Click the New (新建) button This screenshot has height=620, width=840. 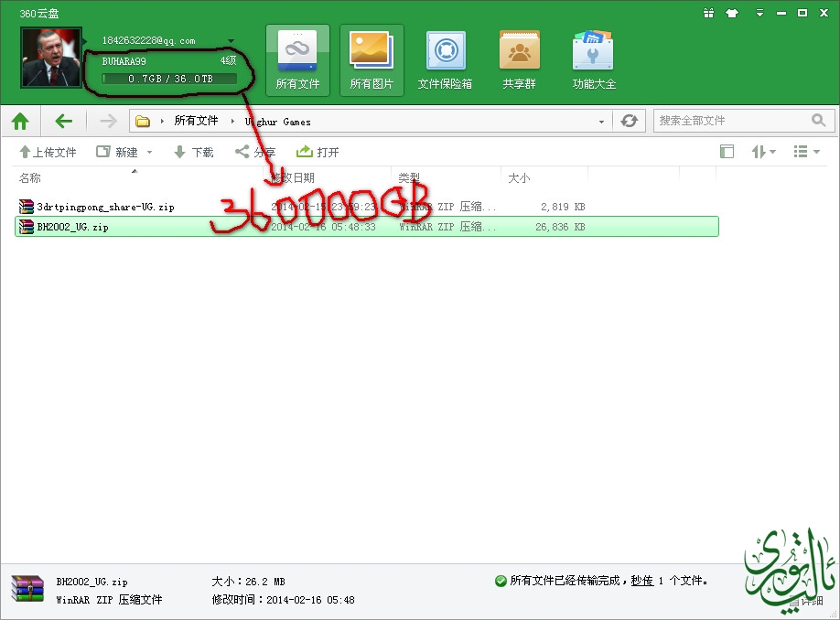pyautogui.click(x=118, y=152)
